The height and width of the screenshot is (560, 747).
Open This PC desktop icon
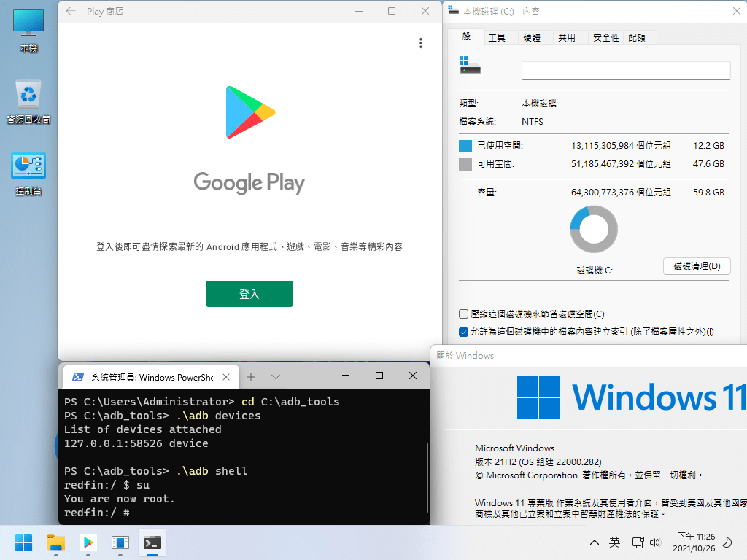click(x=28, y=29)
